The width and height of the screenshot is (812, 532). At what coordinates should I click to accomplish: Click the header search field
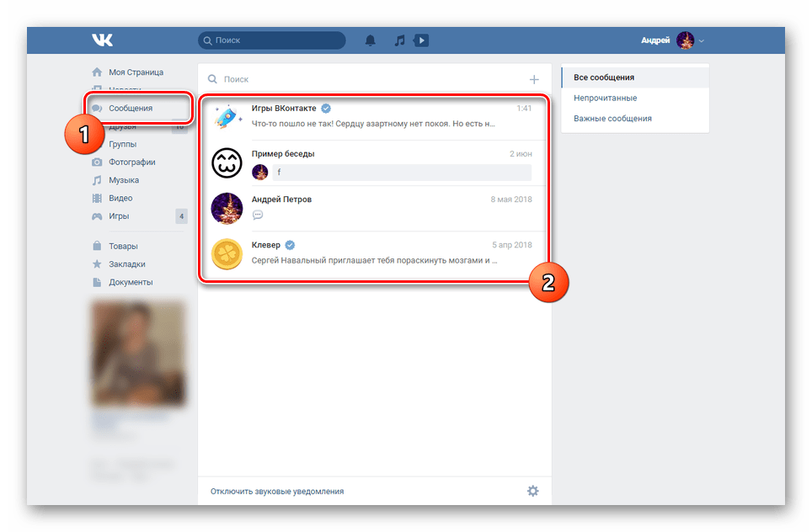(x=272, y=40)
